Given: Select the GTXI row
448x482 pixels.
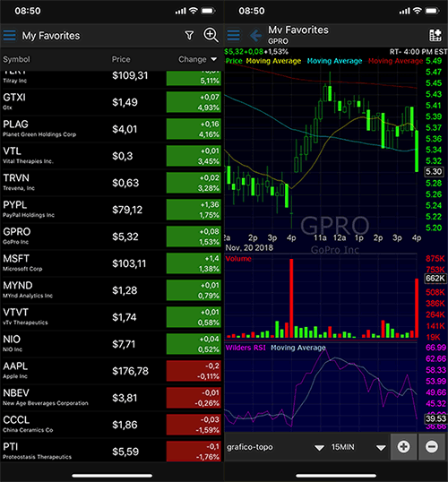Looking at the screenshot, I should coord(112,102).
